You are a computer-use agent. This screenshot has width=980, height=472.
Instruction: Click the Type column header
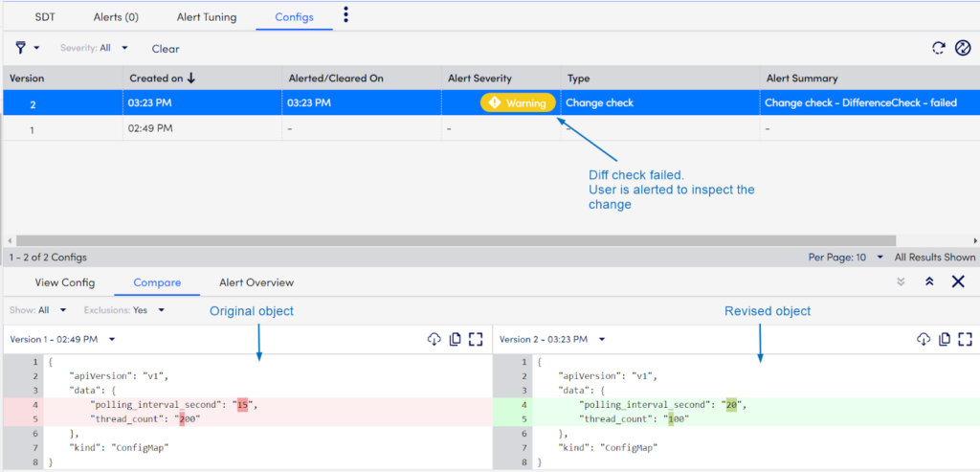[578, 79]
